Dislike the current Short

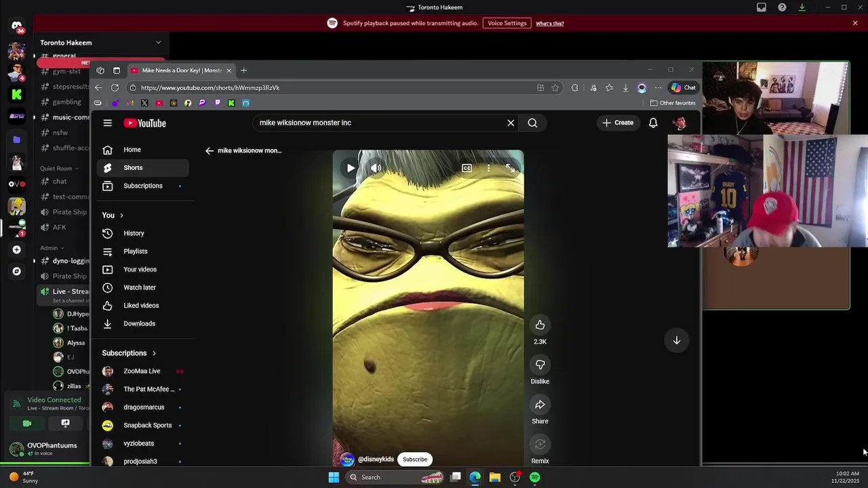(540, 365)
